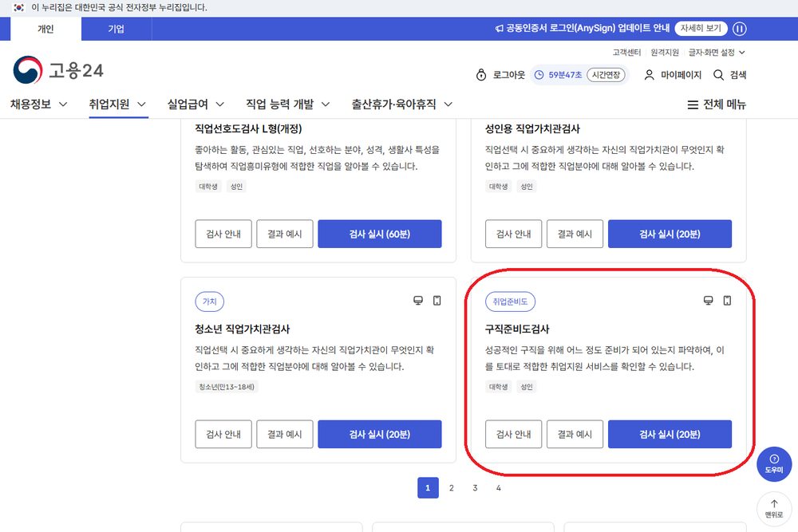Click mobile icon on 청소년 직업가치관검사 card
The width and height of the screenshot is (798, 532).
pyautogui.click(x=437, y=301)
